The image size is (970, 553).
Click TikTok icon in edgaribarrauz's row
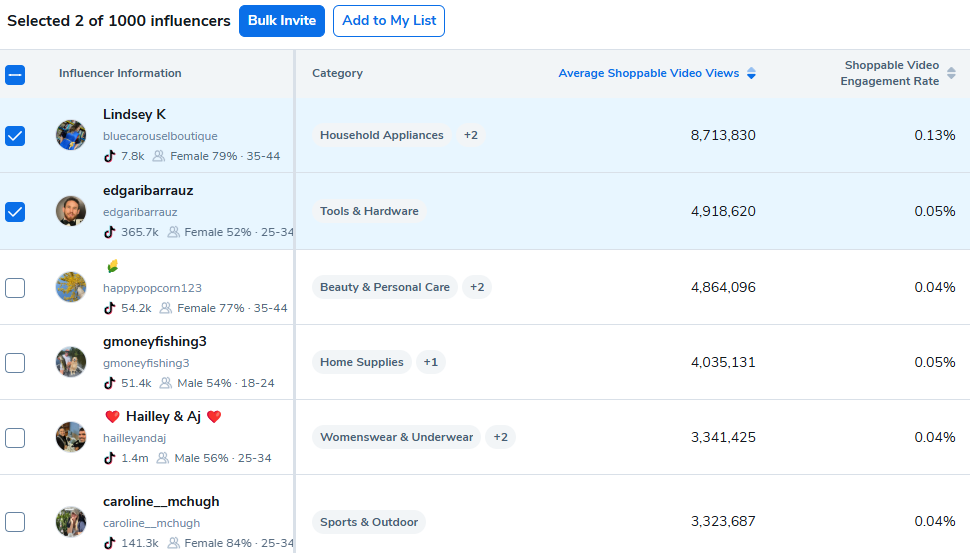(110, 232)
